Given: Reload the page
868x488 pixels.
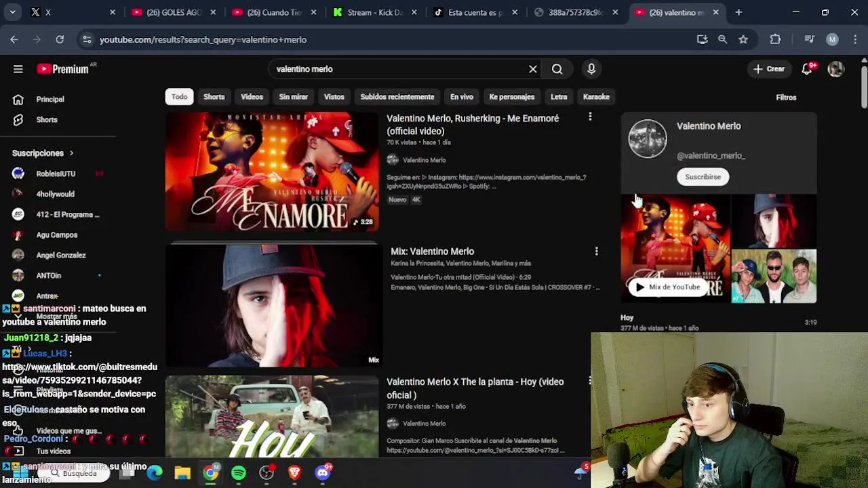Looking at the screenshot, I should [60, 39].
